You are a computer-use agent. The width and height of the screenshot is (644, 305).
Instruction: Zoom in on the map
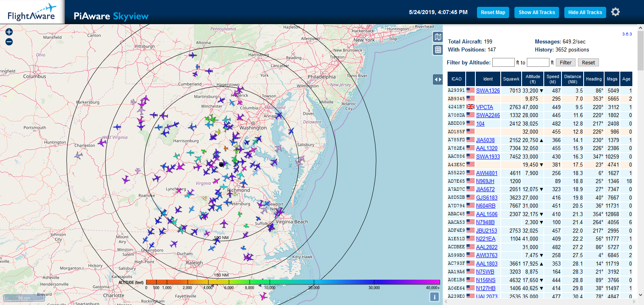coord(9,32)
